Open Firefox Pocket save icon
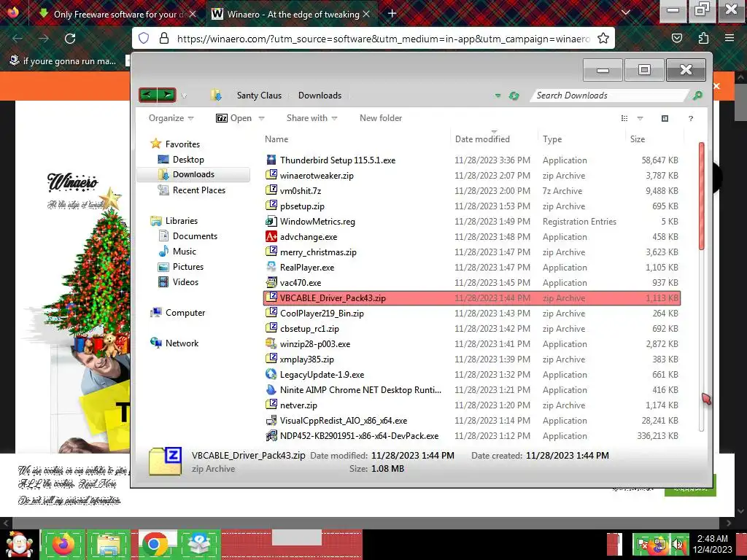Image resolution: width=747 pixels, height=560 pixels. coord(677,39)
